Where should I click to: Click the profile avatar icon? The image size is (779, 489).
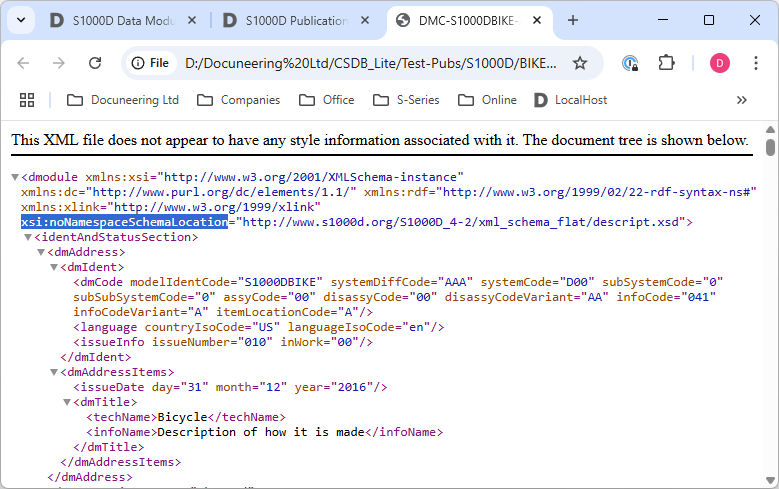(x=720, y=63)
